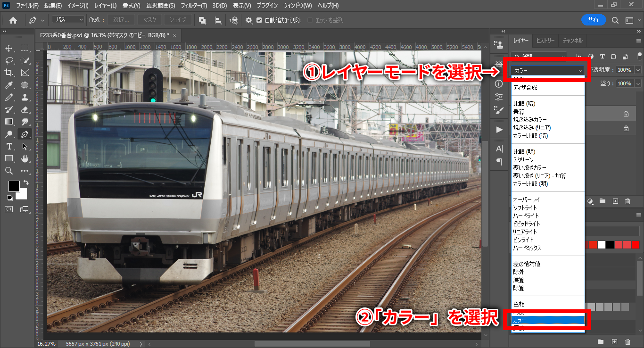The height and width of the screenshot is (348, 644).
Task: Click the 共有 share button
Action: tap(593, 20)
